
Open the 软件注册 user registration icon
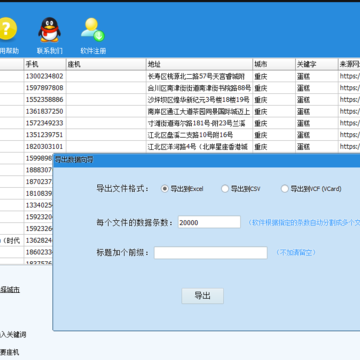click(x=93, y=30)
